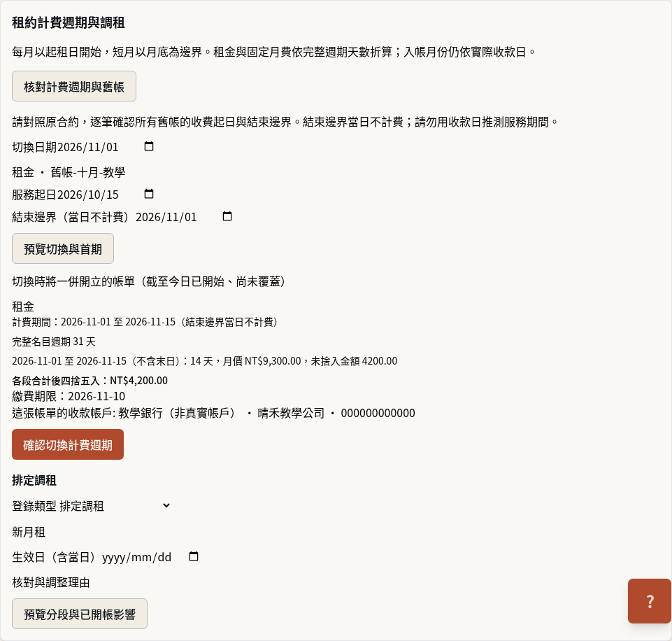
Task: Click 核對計費週期與舊帳 button
Action: tap(74, 86)
